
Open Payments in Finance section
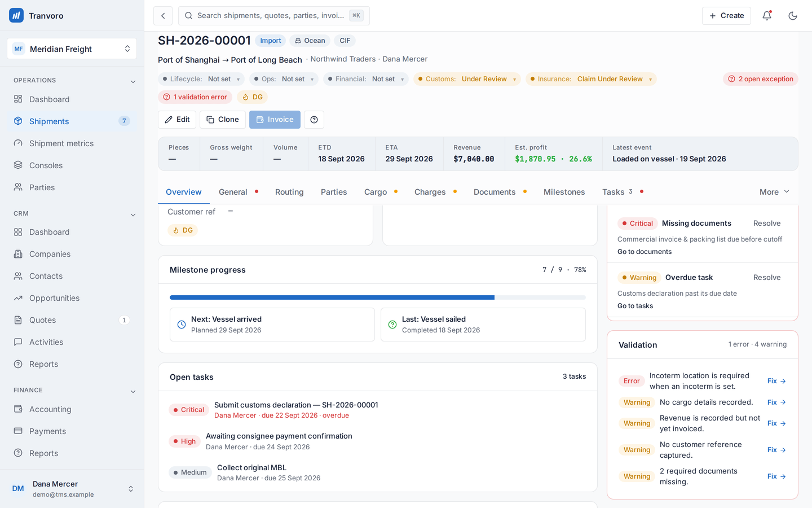click(72, 431)
